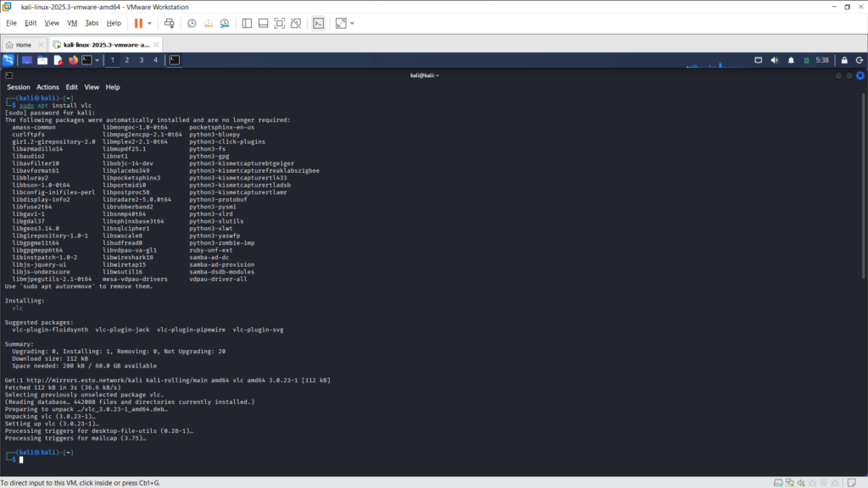Click the lock screen padlock icon
Image resolution: width=868 pixels, height=488 pixels.
click(844, 60)
